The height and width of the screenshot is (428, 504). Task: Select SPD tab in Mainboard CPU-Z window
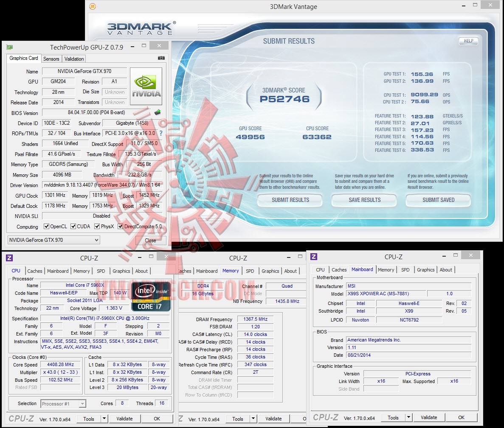point(405,270)
